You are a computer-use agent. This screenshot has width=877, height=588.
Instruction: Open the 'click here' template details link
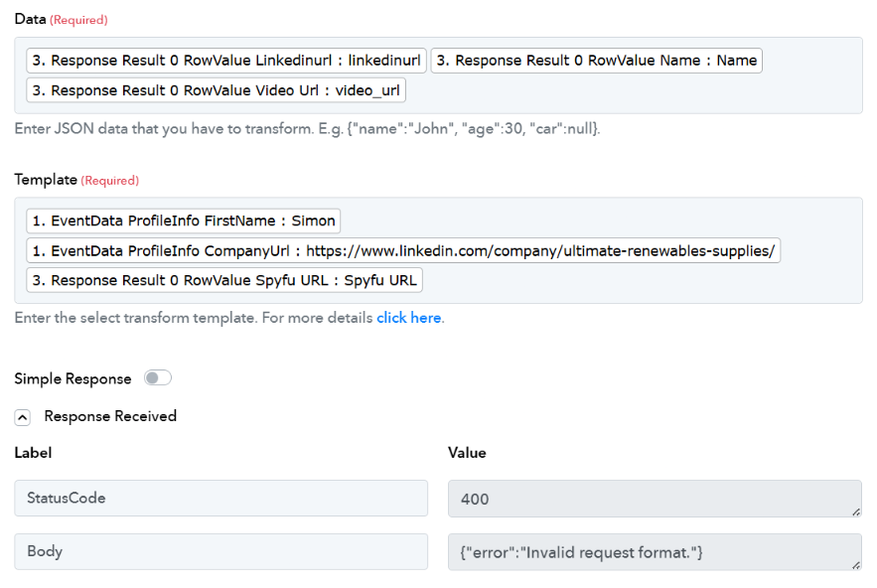click(408, 319)
